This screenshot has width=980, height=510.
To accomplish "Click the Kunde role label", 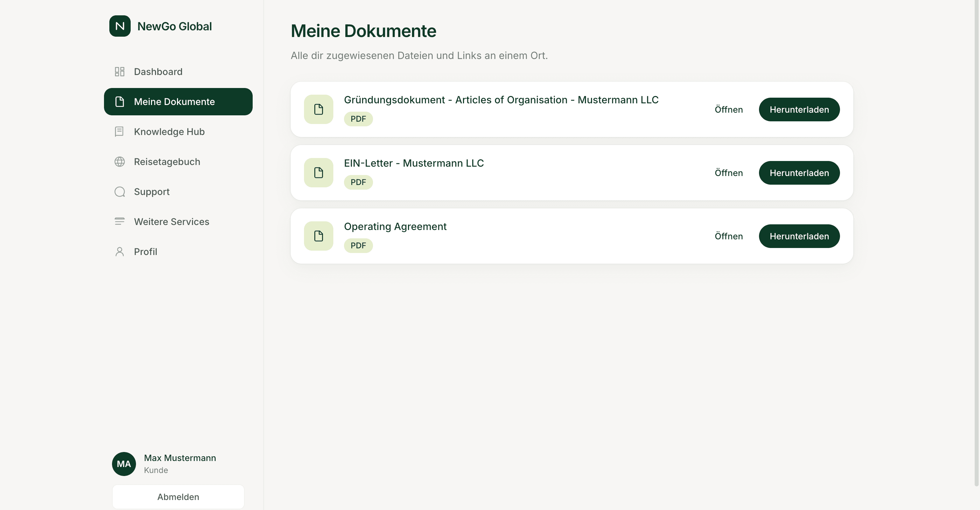I will (156, 470).
